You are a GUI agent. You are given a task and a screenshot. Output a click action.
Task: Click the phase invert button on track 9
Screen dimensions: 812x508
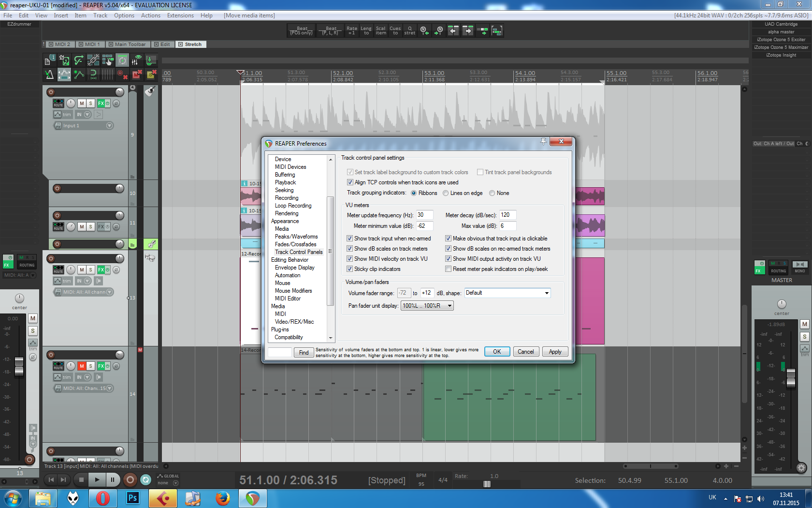116,103
